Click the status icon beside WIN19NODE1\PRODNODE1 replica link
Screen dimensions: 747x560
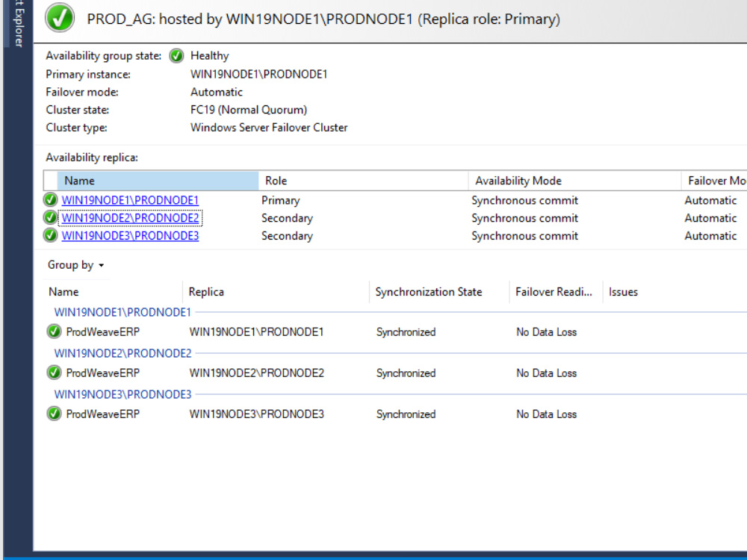coord(50,200)
